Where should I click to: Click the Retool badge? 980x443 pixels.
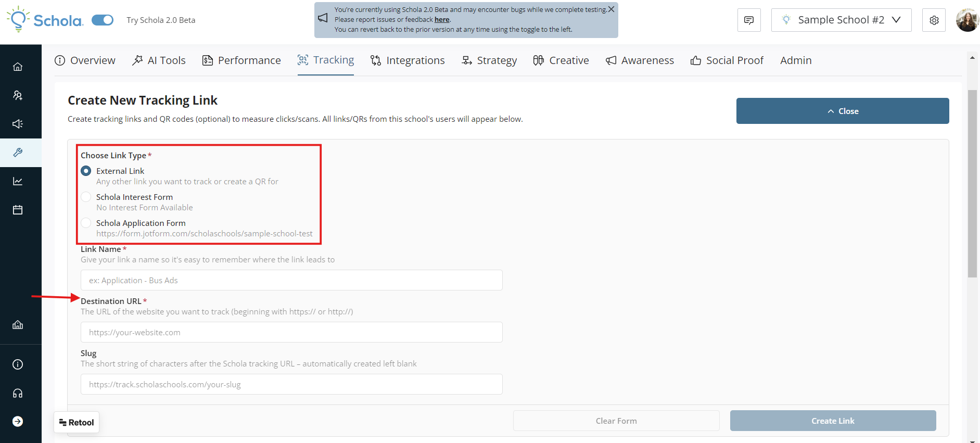coord(77,422)
